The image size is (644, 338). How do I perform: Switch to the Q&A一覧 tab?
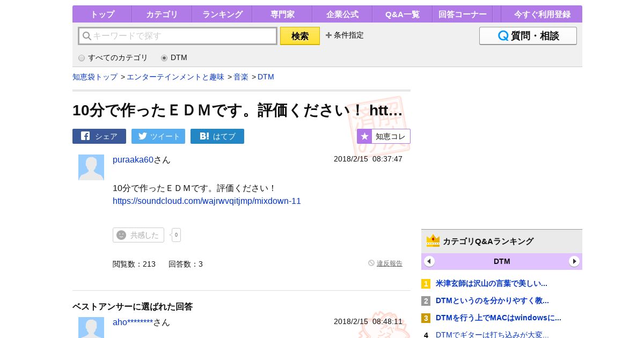tap(402, 14)
